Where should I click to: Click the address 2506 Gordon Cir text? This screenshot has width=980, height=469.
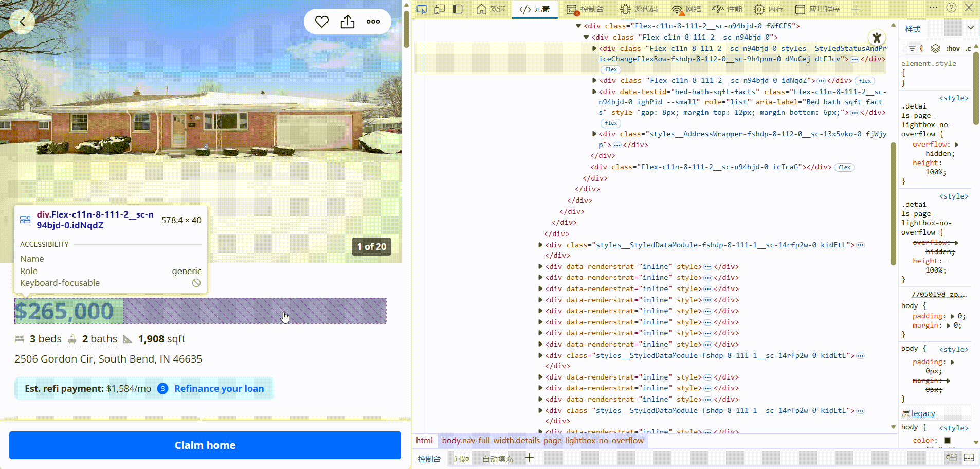tap(108, 359)
